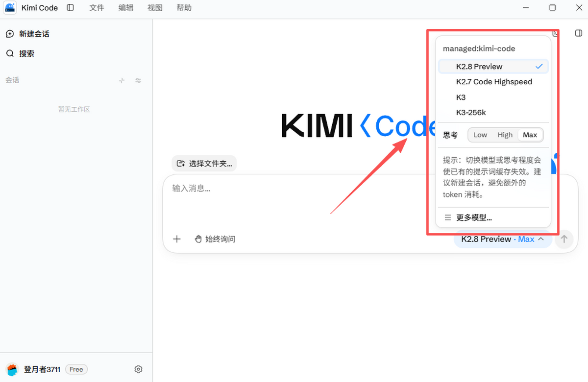Open the 视图 menu

click(x=155, y=8)
